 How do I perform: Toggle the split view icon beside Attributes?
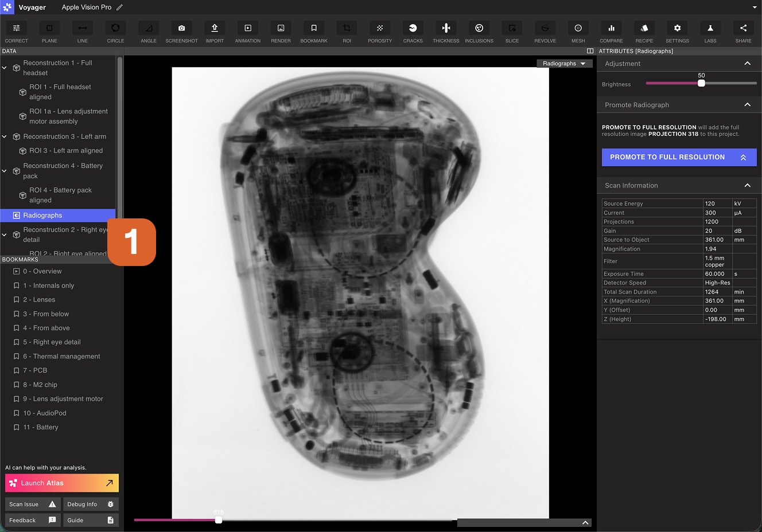point(590,51)
